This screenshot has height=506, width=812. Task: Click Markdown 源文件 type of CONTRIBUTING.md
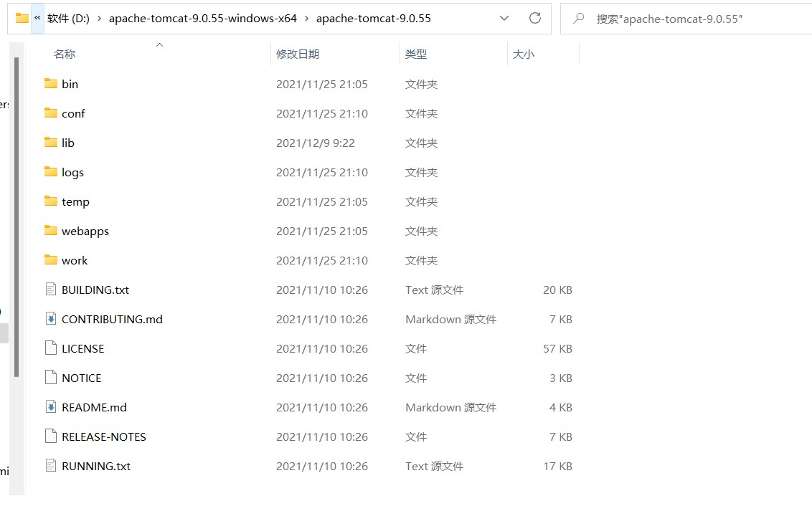(450, 319)
